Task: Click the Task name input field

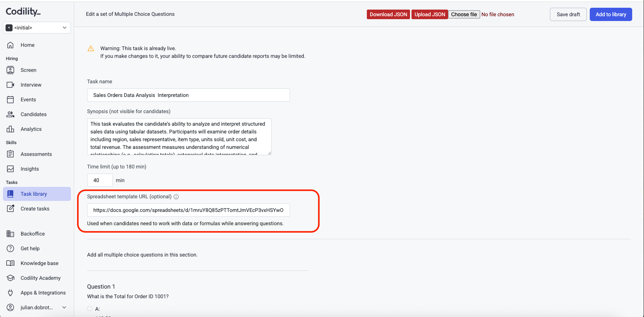Action: [189, 95]
